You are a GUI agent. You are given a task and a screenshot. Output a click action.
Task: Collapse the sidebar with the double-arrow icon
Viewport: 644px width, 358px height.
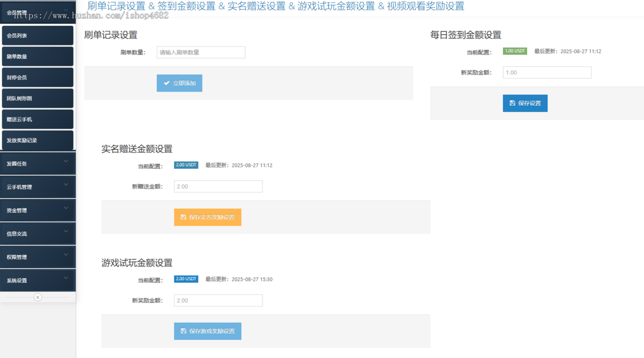coord(38,297)
